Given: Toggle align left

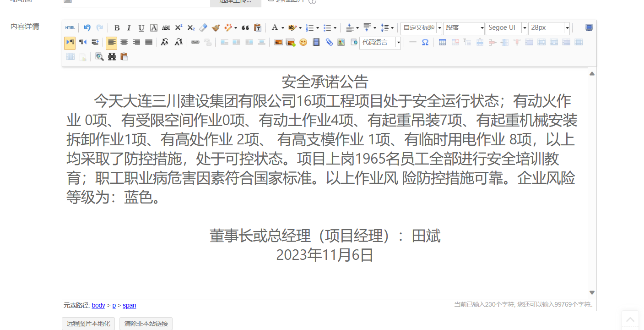Looking at the screenshot, I should pyautogui.click(x=112, y=42).
